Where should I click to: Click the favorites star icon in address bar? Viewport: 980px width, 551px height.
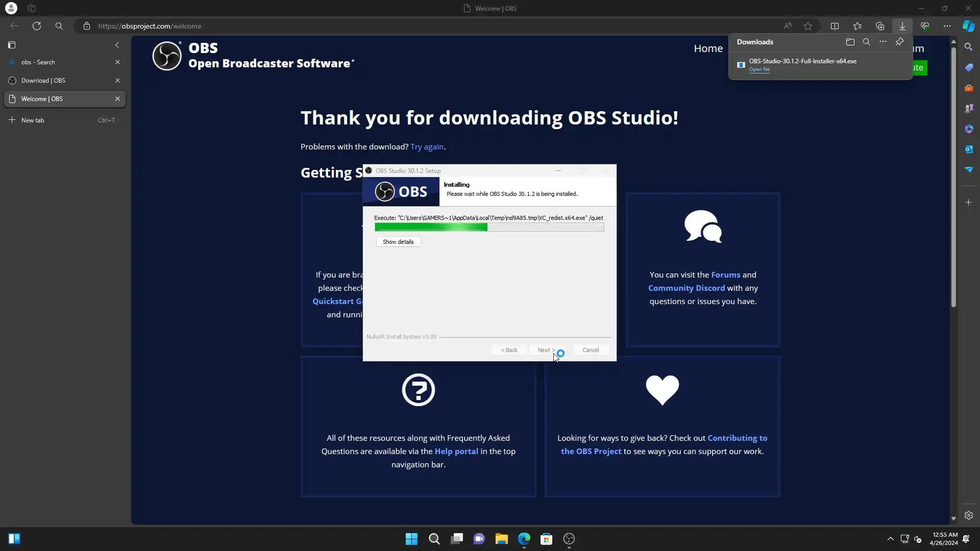[x=808, y=26]
